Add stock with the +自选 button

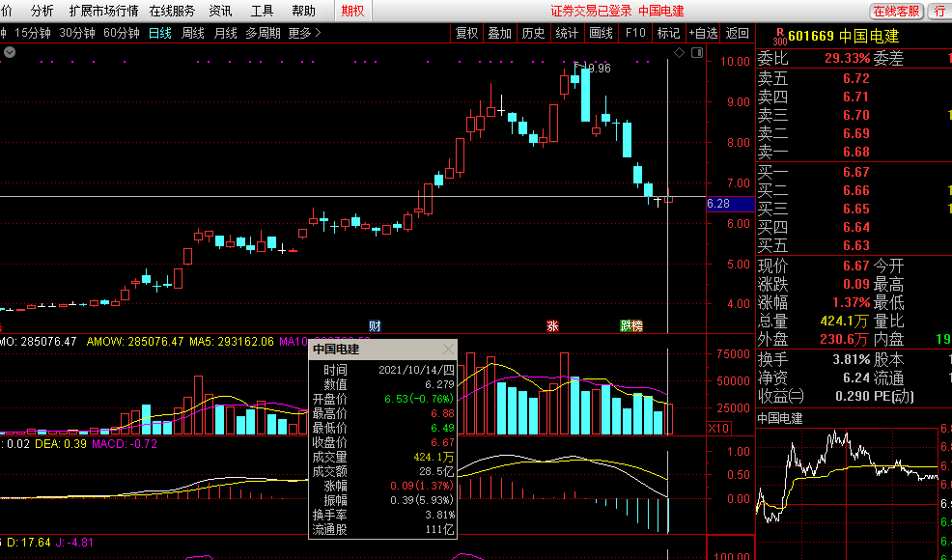(703, 33)
